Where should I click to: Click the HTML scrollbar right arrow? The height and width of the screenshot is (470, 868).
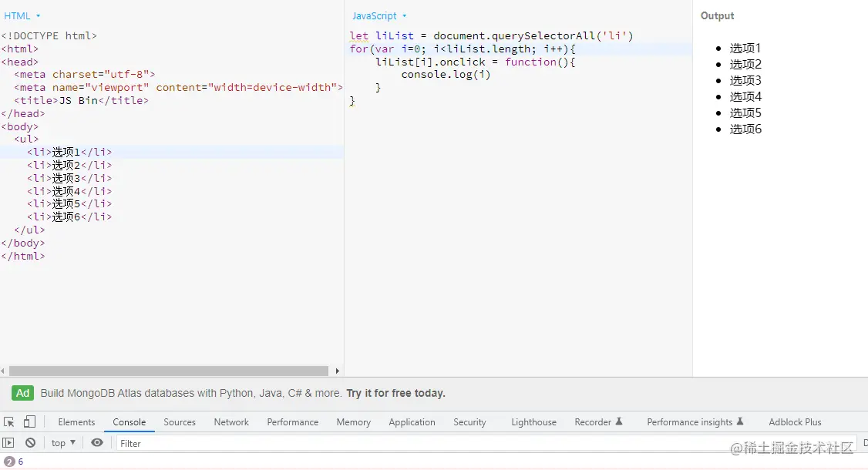tap(337, 371)
